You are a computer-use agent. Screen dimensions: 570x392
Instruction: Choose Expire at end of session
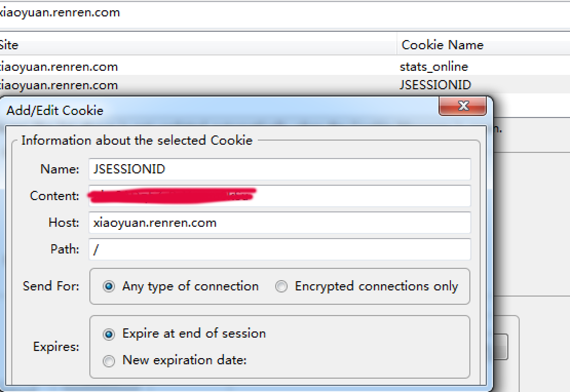tap(109, 334)
